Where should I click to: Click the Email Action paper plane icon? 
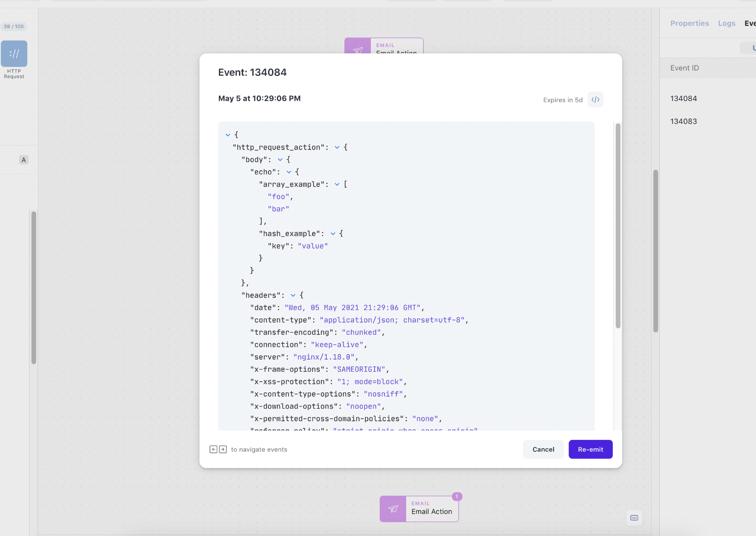393,509
